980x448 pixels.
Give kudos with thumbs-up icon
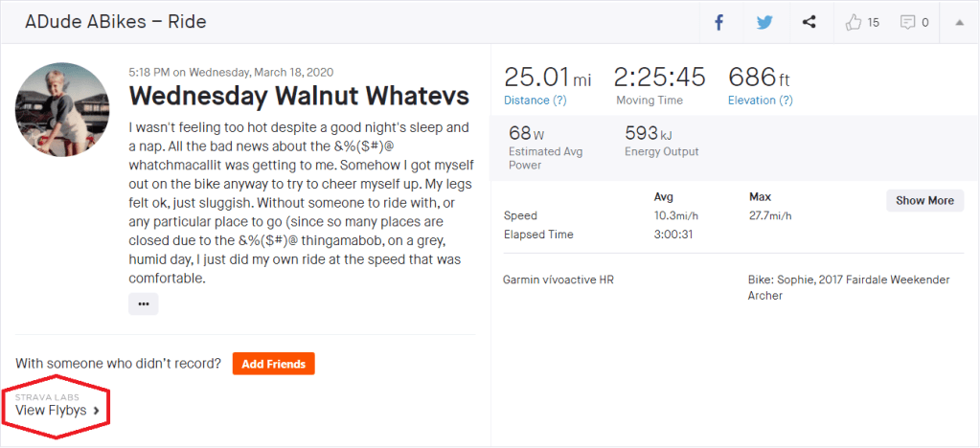click(855, 22)
